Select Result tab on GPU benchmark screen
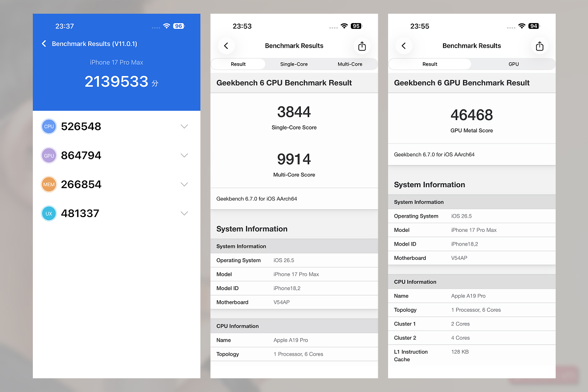 click(x=430, y=64)
